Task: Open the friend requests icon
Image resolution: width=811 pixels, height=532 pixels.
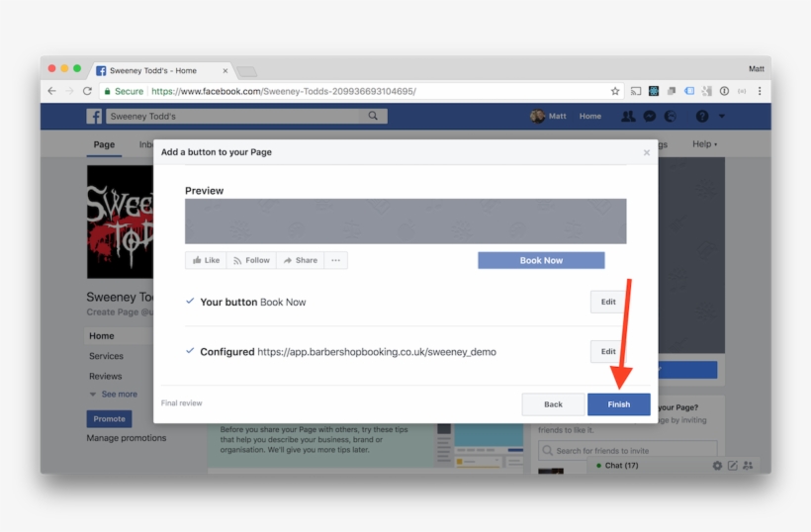Action: 628,116
